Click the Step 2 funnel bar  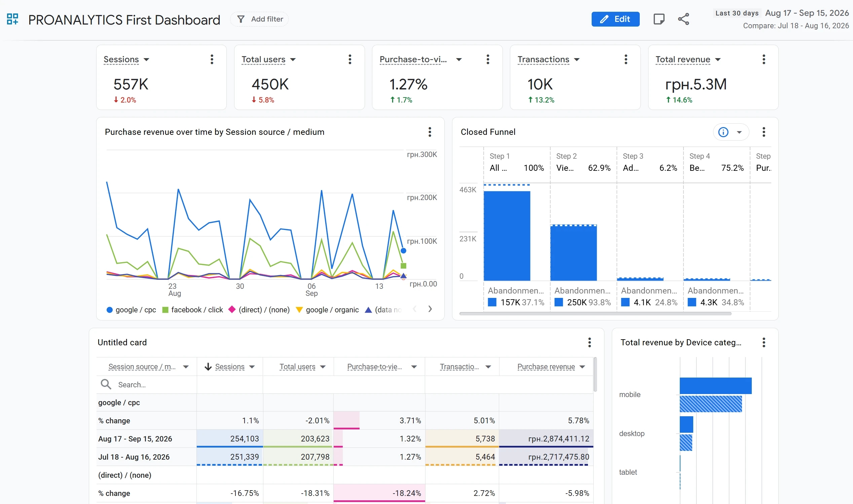coord(573,253)
